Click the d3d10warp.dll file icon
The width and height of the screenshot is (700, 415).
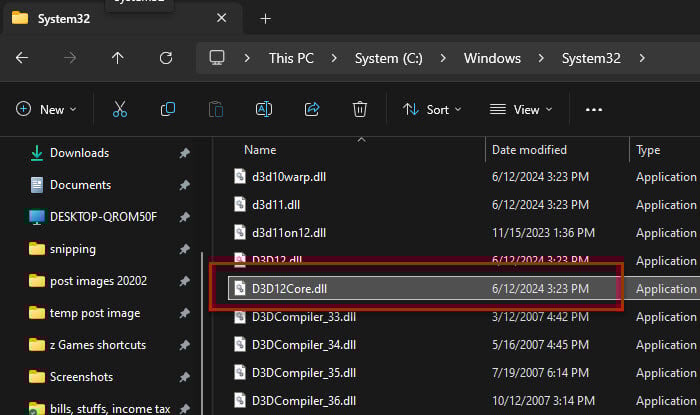(x=240, y=177)
